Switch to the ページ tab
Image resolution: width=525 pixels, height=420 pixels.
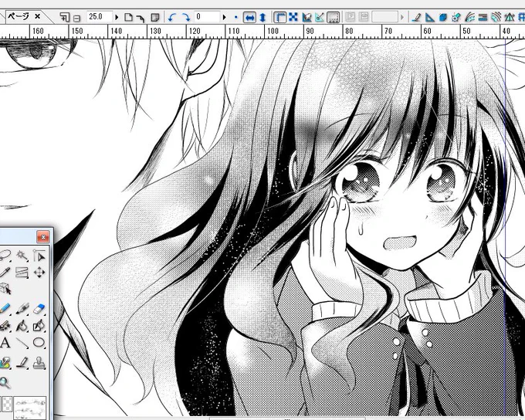coord(19,16)
